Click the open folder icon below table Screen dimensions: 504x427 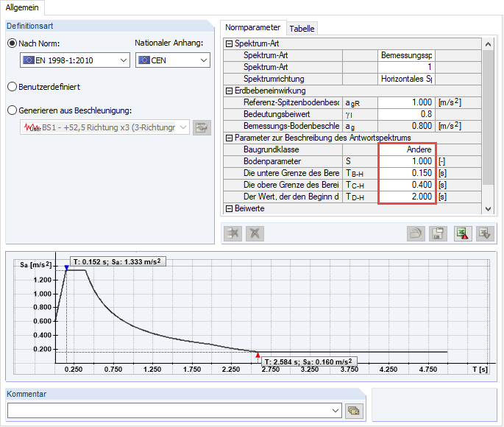pyautogui.click(x=416, y=233)
